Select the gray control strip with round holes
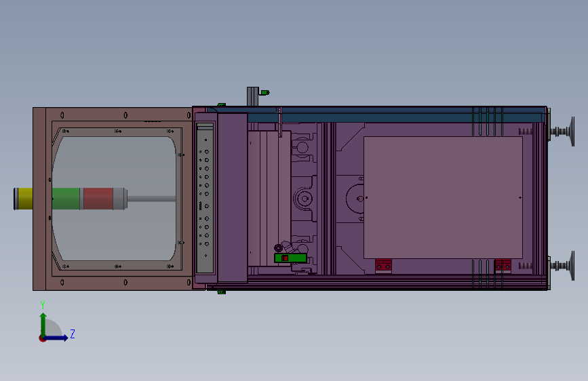588x381 pixels. click(x=205, y=198)
